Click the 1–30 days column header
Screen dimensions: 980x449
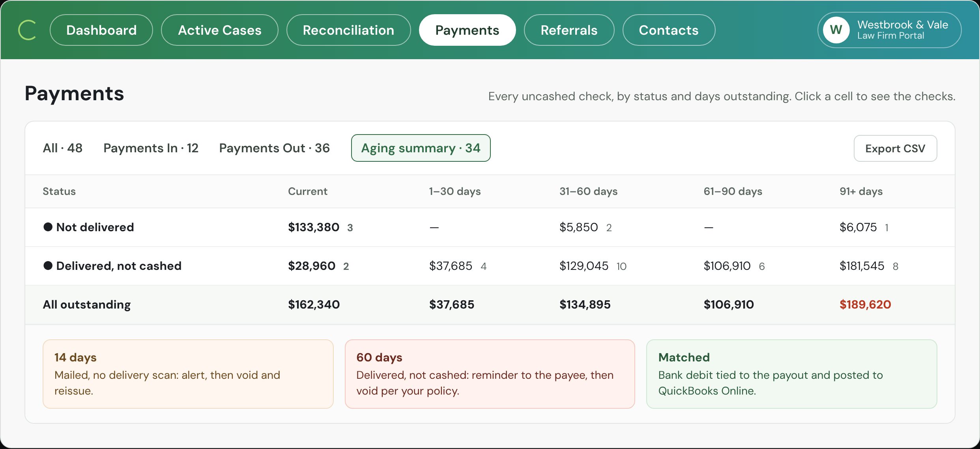(x=455, y=191)
